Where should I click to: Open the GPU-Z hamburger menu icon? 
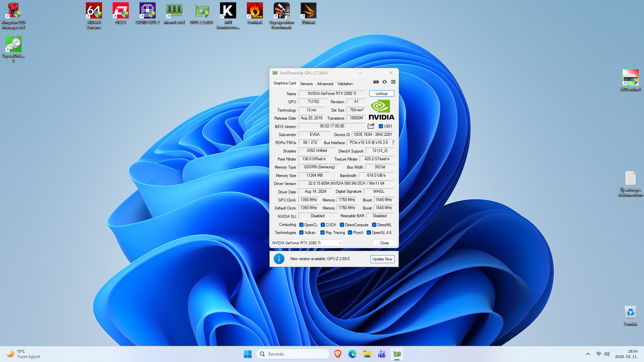[x=393, y=82]
